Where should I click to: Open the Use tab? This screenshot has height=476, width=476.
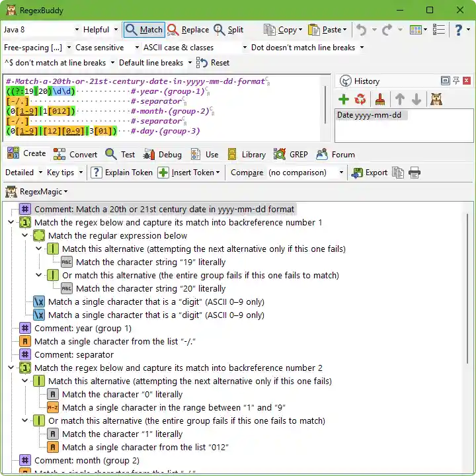click(x=204, y=155)
